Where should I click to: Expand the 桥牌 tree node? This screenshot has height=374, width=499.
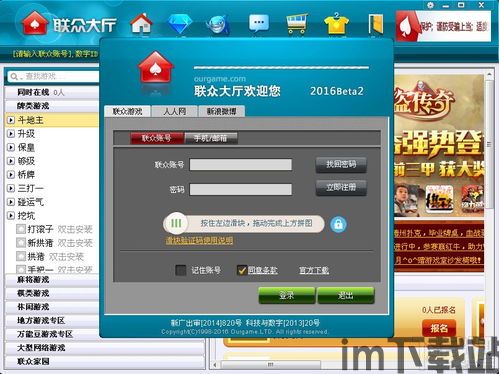[x=11, y=175]
